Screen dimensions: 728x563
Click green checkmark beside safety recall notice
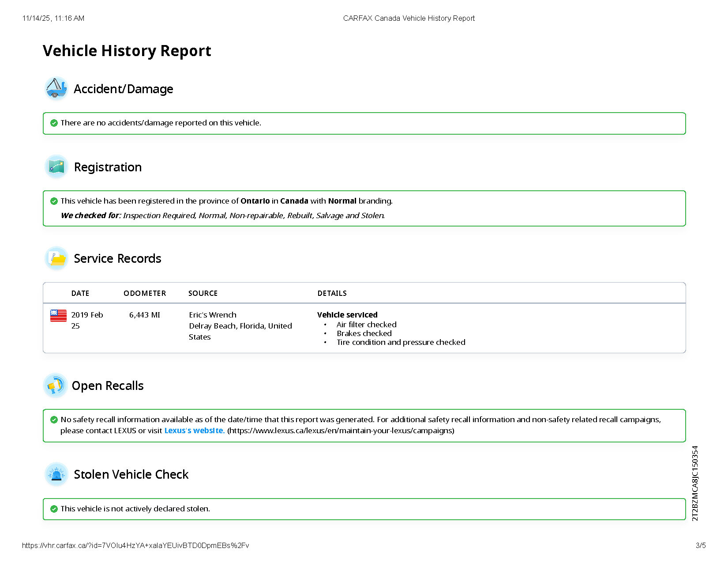coord(54,419)
